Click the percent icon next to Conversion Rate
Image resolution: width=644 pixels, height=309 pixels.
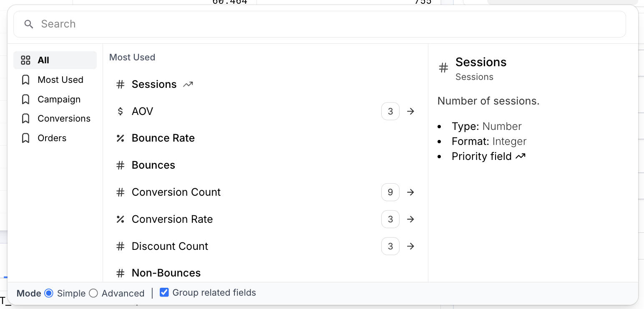[120, 219]
